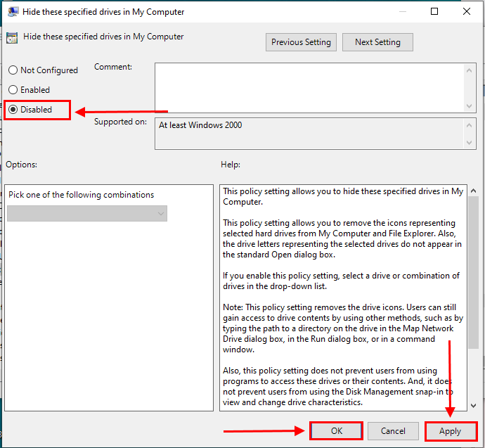Click the Help paragraph beginning 'Note: This policy'
The width and height of the screenshot is (485, 448).
click(x=343, y=328)
